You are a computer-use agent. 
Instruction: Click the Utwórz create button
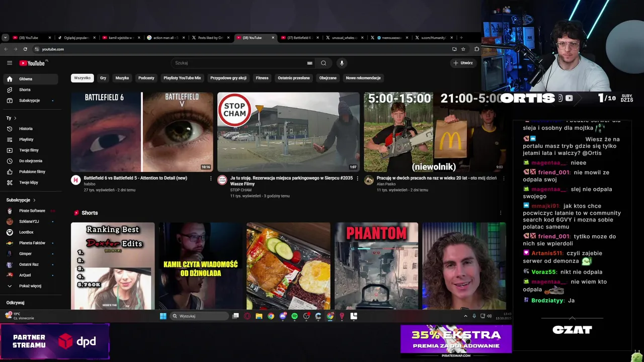click(463, 63)
